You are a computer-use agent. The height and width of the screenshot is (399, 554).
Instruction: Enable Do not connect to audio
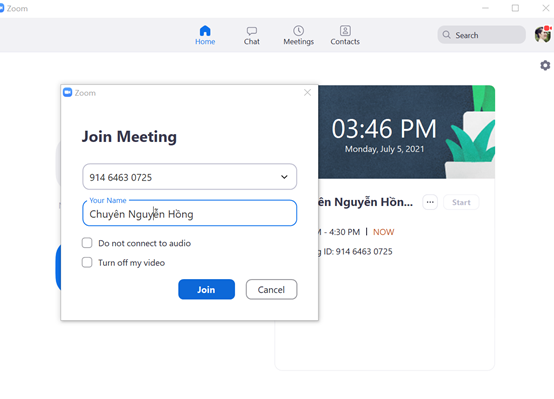coord(87,243)
